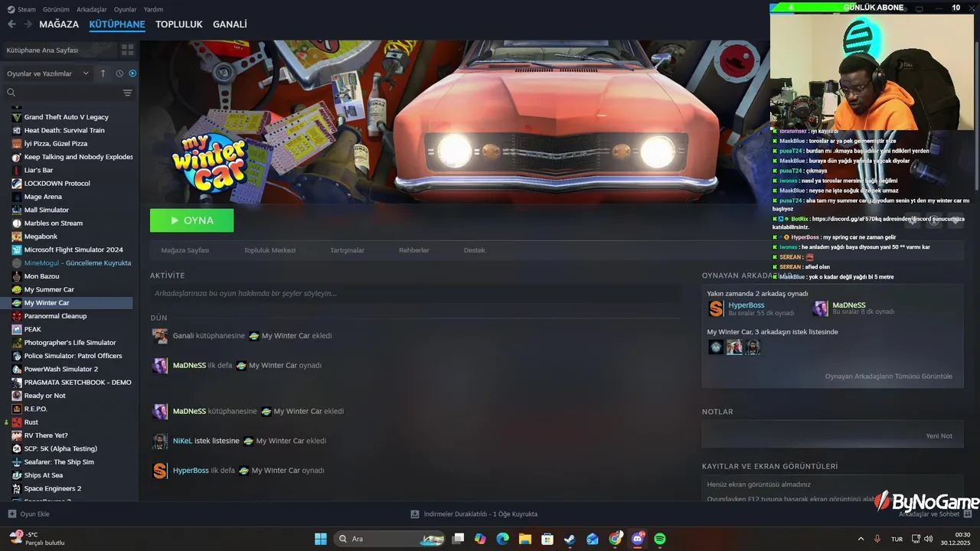Click the activity comment input field
Image resolution: width=980 pixels, height=551 pixels.
(415, 293)
